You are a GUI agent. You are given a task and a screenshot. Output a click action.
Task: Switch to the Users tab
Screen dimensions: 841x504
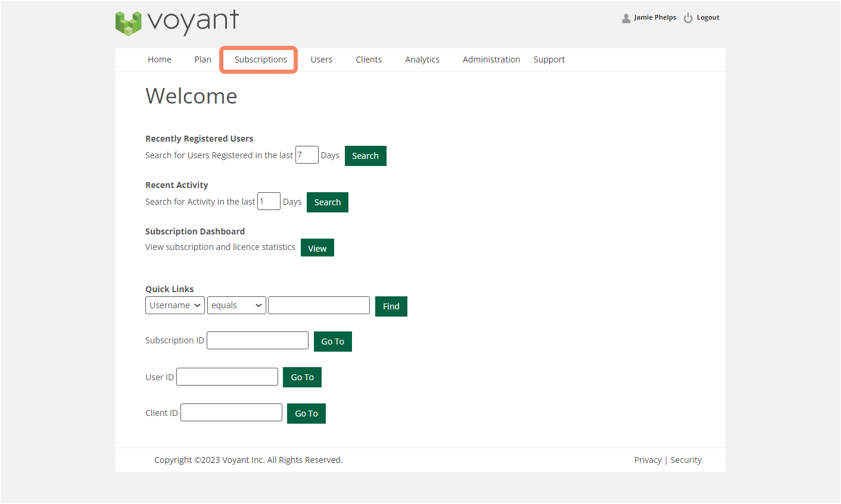322,60
